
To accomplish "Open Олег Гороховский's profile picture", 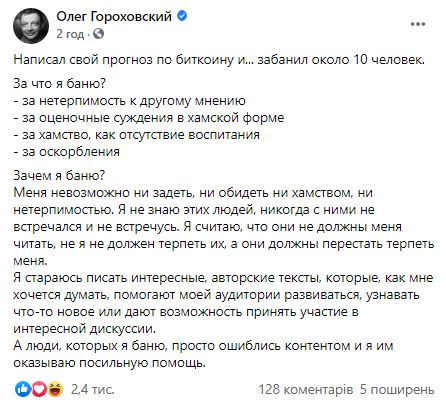I will pyautogui.click(x=31, y=26).
